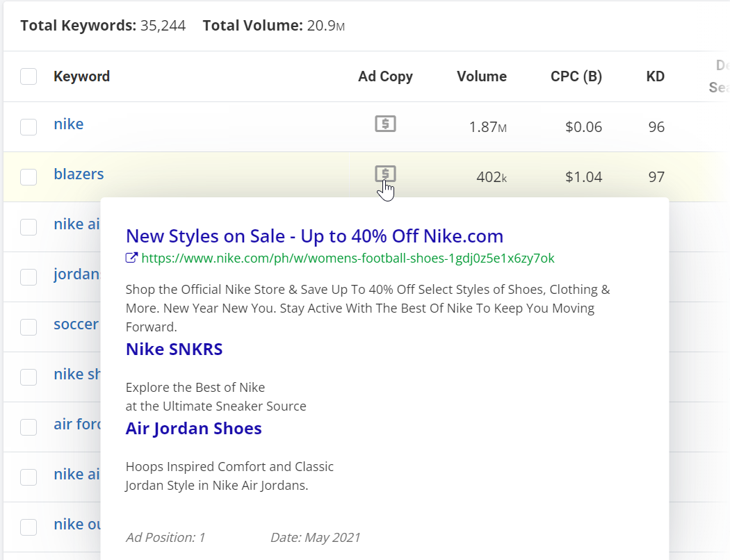Open the 'air forc' keyword link
The height and width of the screenshot is (560, 730).
tap(77, 425)
